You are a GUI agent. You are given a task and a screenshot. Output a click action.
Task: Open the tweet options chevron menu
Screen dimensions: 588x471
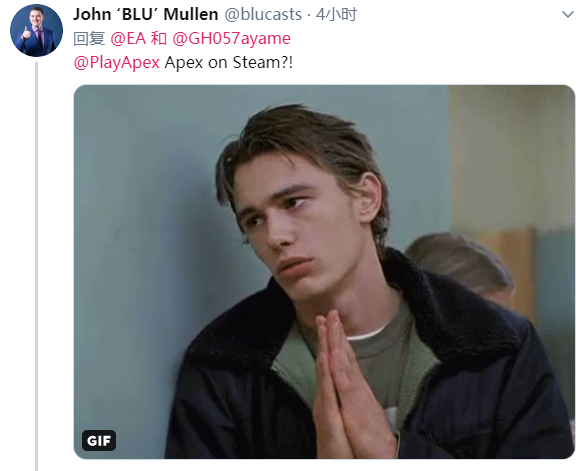coord(568,14)
